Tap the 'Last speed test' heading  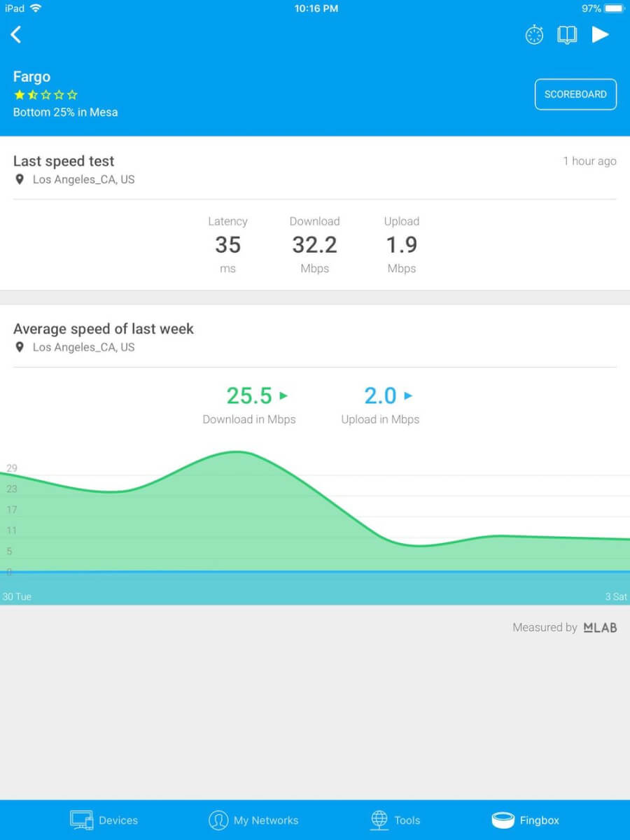[64, 161]
